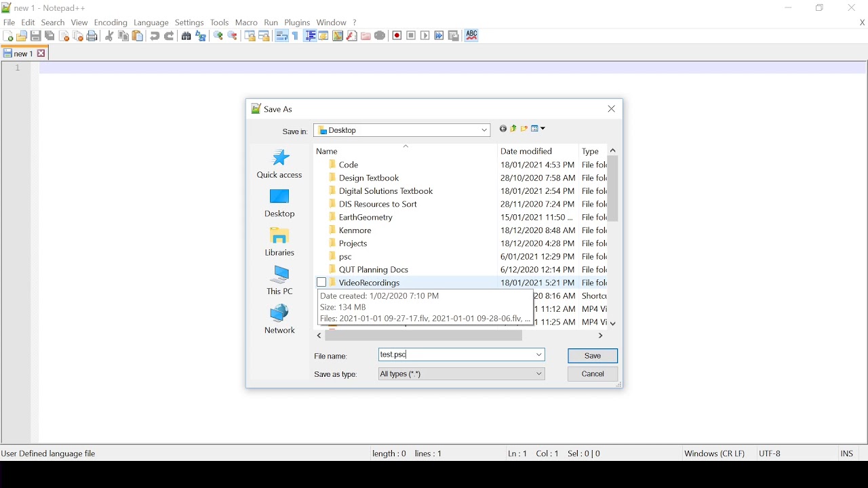This screenshot has height=488, width=868.
Task: Toggle the ABC spell check icon
Action: [x=473, y=36]
